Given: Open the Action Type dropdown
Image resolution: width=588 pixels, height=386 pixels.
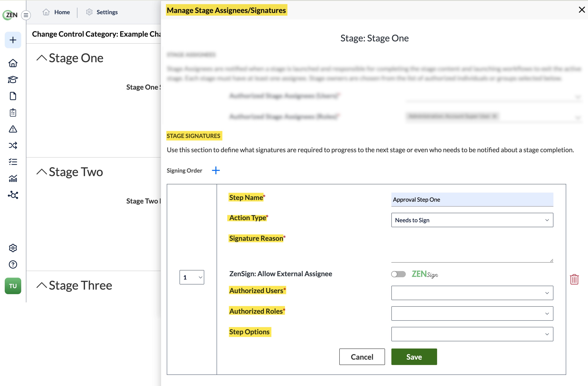Looking at the screenshot, I should pyautogui.click(x=472, y=220).
